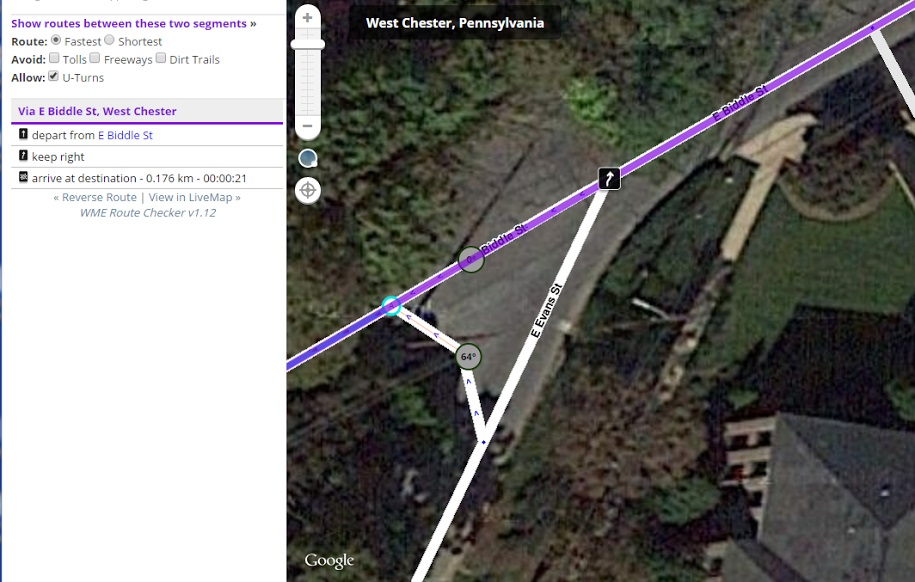Click the cyan junction node circle
The image size is (915, 582).
[391, 306]
